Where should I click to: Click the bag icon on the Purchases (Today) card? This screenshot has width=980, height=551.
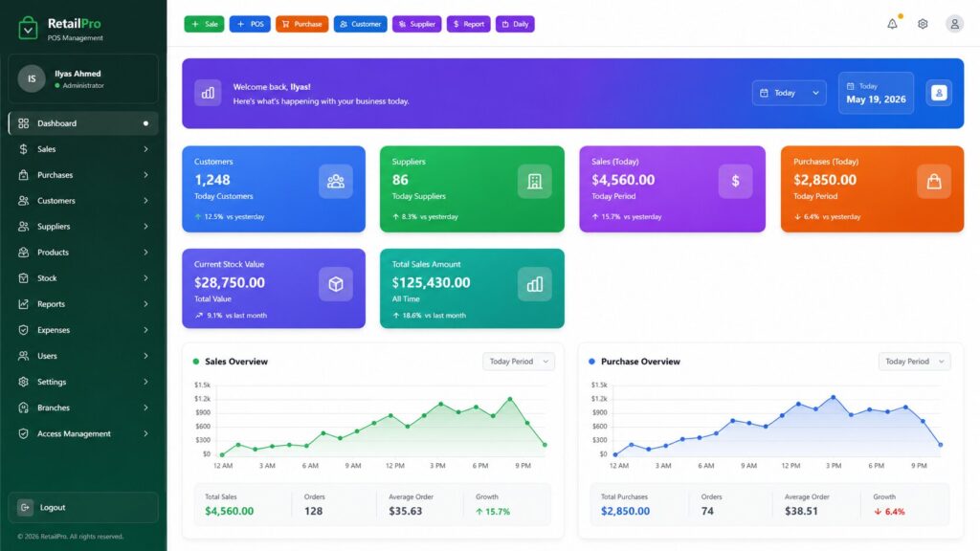[934, 181]
